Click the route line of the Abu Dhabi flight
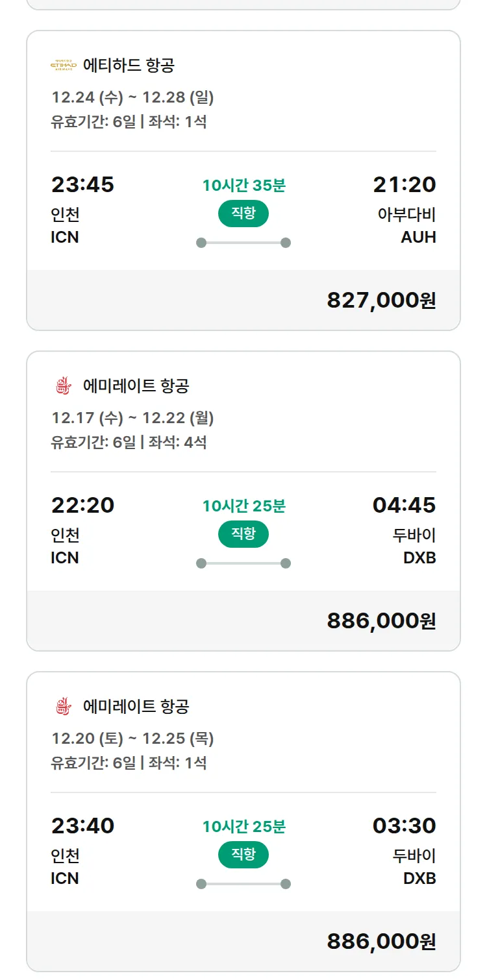The width and height of the screenshot is (487, 980). (x=243, y=243)
